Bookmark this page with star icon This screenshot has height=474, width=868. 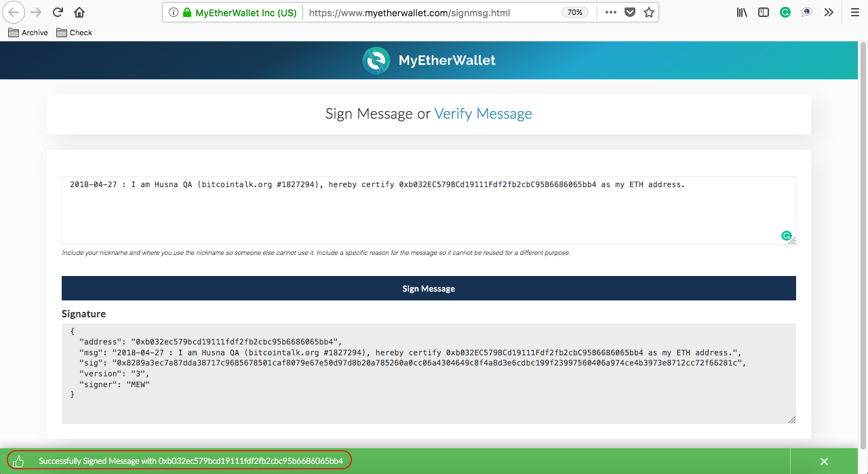coord(649,12)
